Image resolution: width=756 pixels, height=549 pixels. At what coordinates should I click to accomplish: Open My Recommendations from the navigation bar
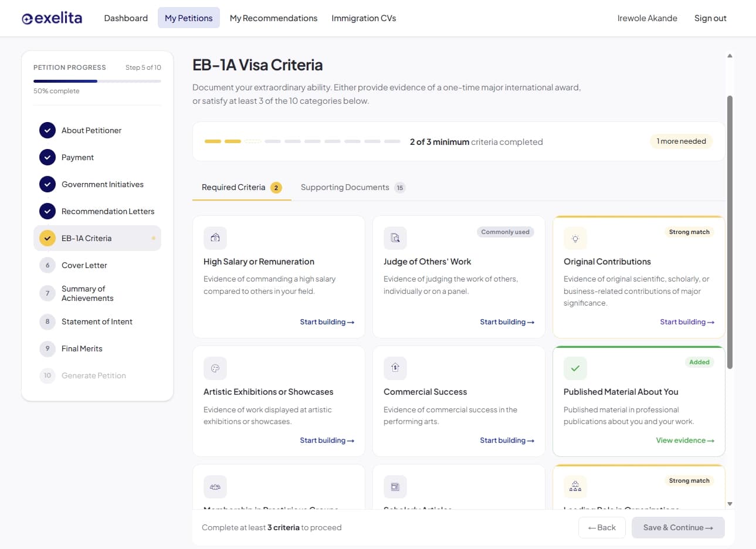[x=273, y=18]
